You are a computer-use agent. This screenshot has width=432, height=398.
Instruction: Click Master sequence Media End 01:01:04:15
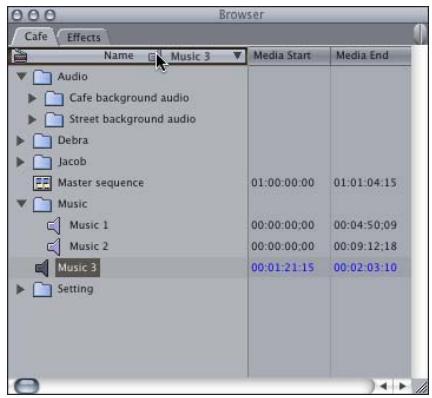coord(365,183)
